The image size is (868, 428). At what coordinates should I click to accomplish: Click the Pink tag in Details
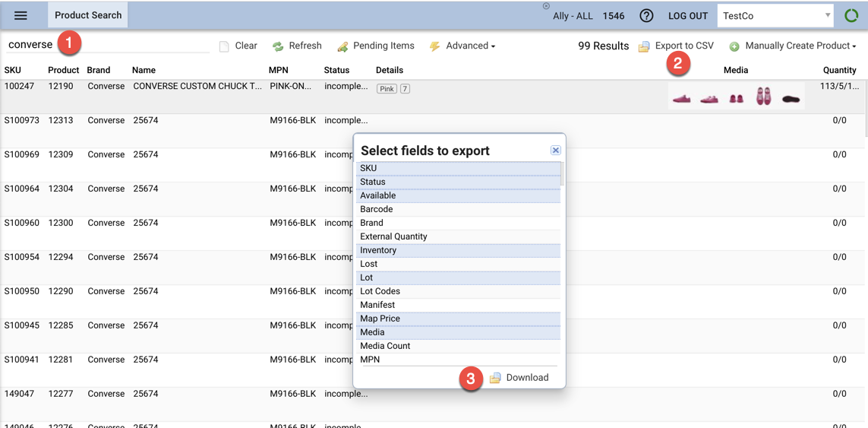pos(387,89)
